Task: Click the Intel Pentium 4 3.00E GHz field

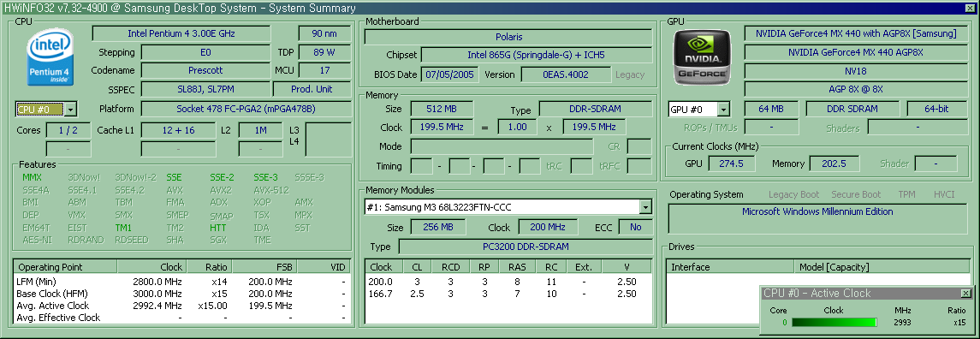Action: pos(181,33)
